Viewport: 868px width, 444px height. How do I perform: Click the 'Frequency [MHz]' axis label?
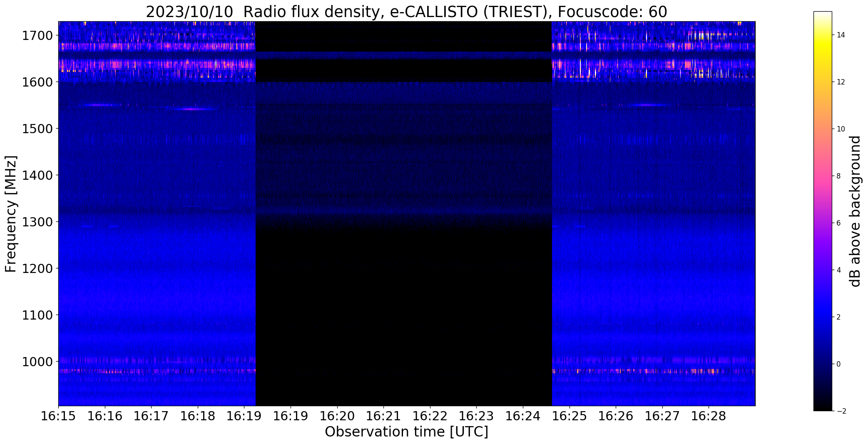(11, 214)
